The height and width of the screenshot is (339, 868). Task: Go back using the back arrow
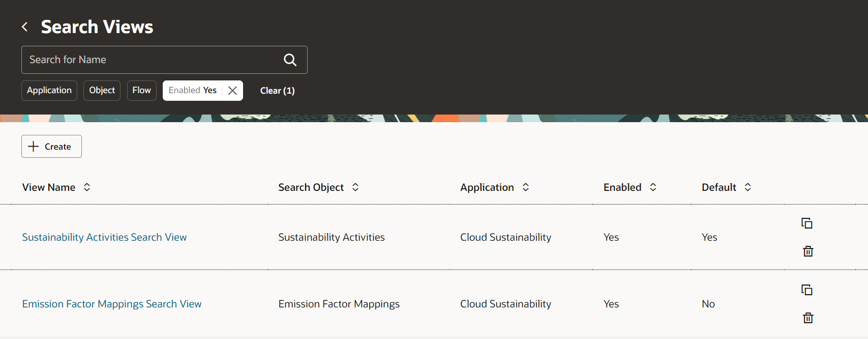[24, 27]
